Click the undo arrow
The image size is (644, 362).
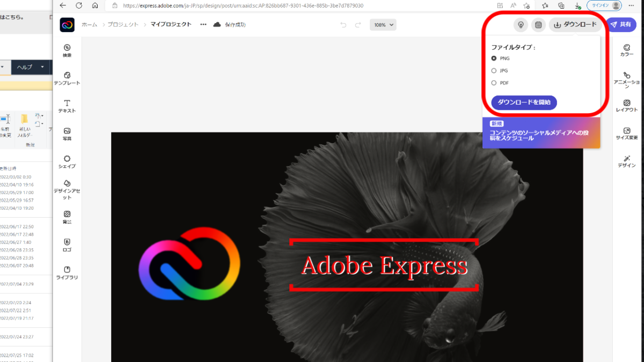[343, 25]
